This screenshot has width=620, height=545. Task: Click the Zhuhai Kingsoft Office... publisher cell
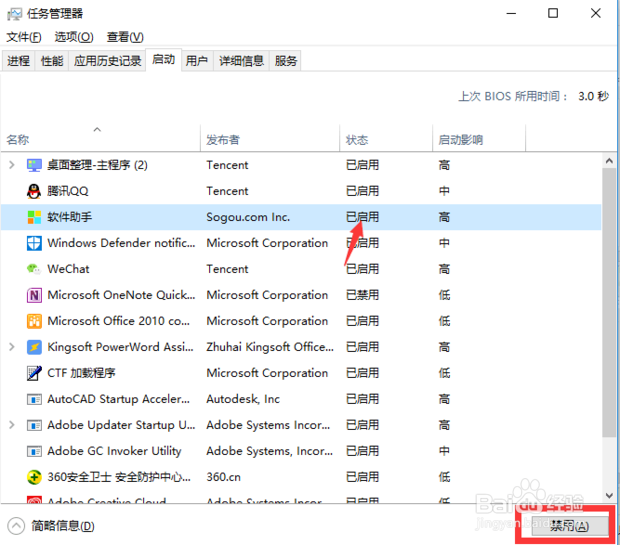point(270,347)
